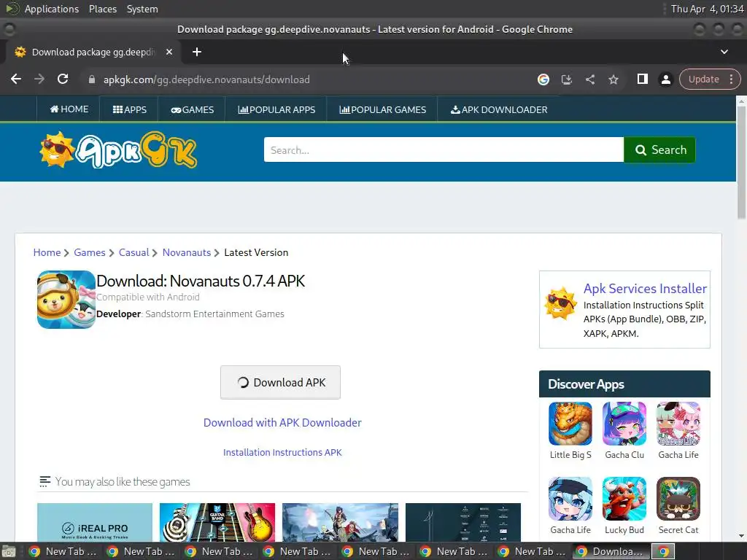Share this page via share icon
Screen dimensions: 747x560
(x=589, y=79)
